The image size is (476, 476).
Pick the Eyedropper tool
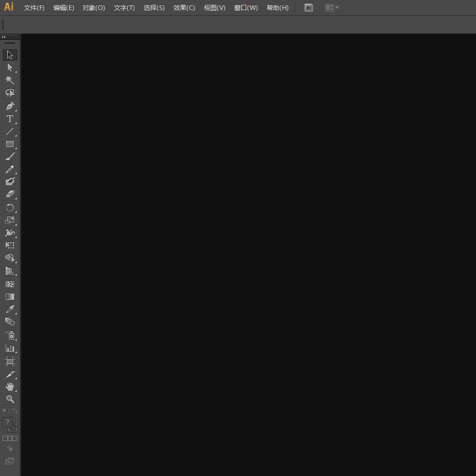[10, 309]
